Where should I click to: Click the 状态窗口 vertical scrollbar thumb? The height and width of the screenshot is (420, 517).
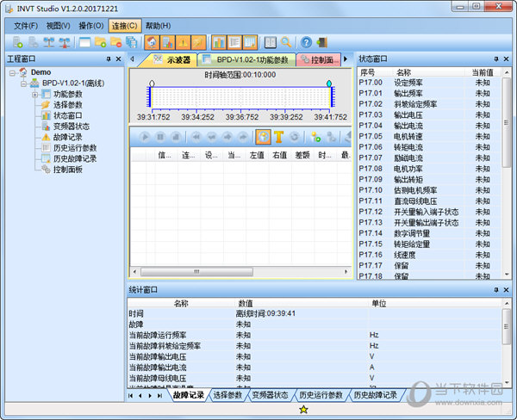507,122
